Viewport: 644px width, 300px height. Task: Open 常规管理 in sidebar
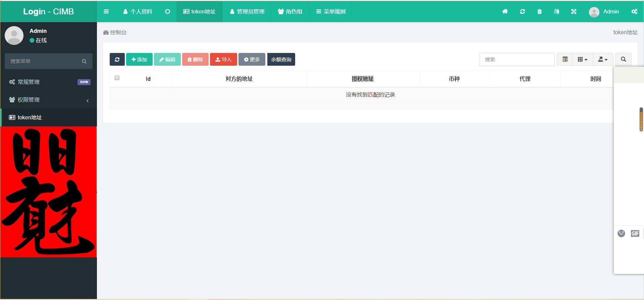[49, 82]
